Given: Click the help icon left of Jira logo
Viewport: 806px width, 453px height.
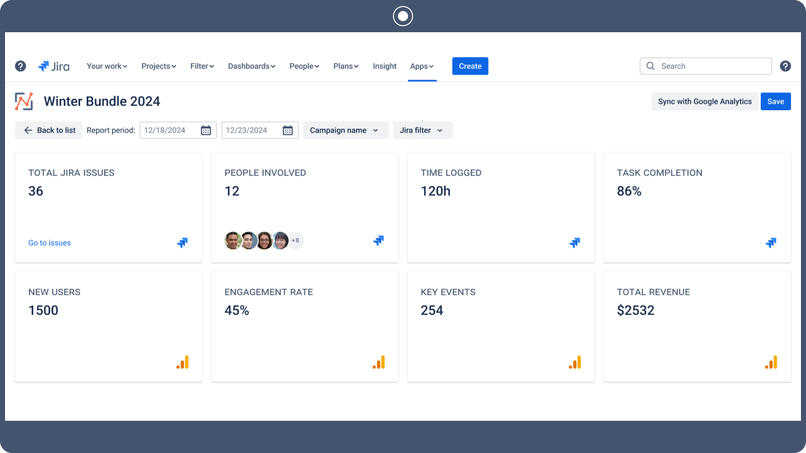Looking at the screenshot, I should coord(21,66).
